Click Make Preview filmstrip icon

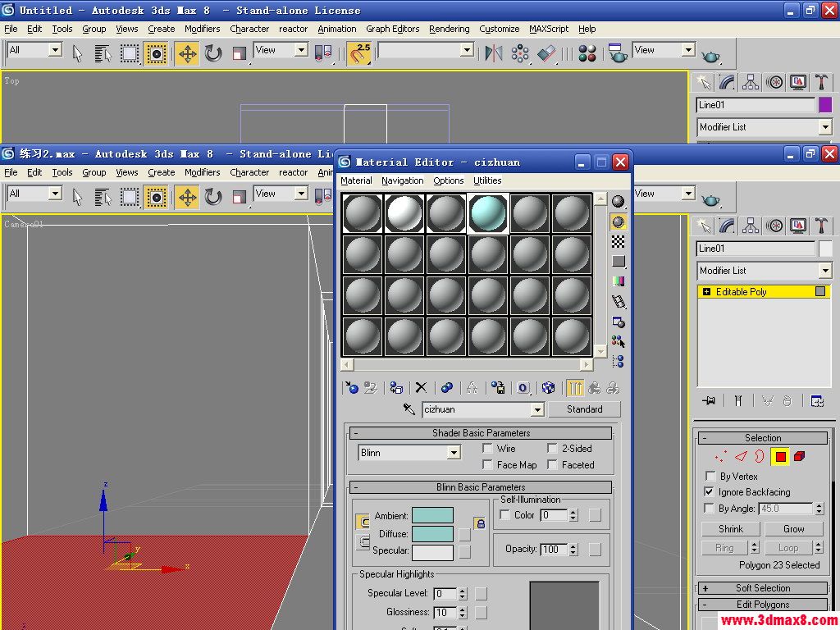point(619,302)
